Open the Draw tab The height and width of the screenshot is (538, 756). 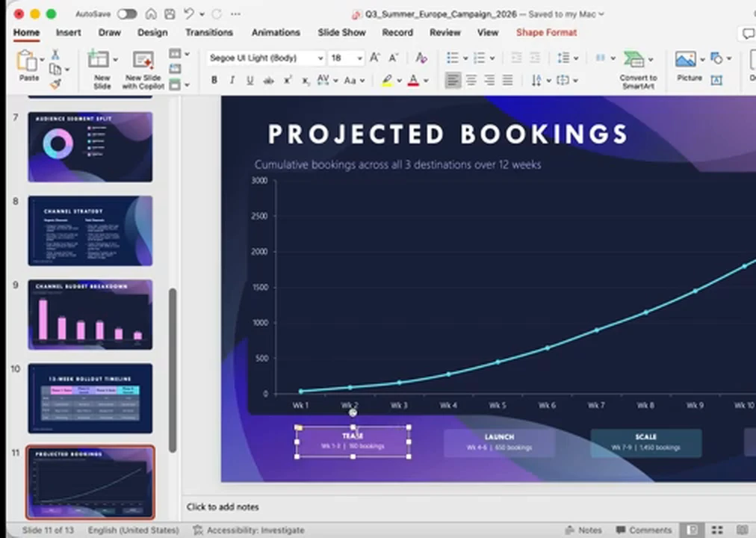[110, 33]
